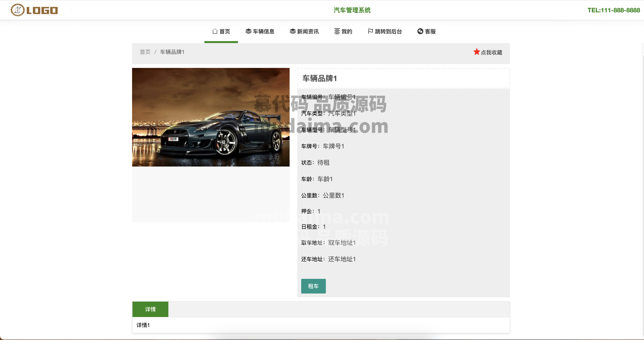
Task: Open the 我的 menu item
Action: pyautogui.click(x=343, y=31)
